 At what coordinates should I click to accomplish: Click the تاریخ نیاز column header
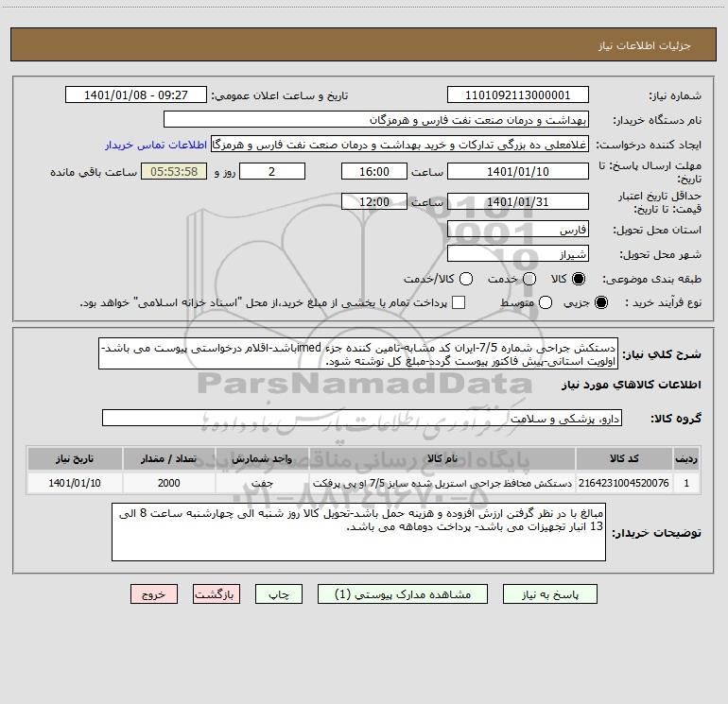(x=75, y=458)
